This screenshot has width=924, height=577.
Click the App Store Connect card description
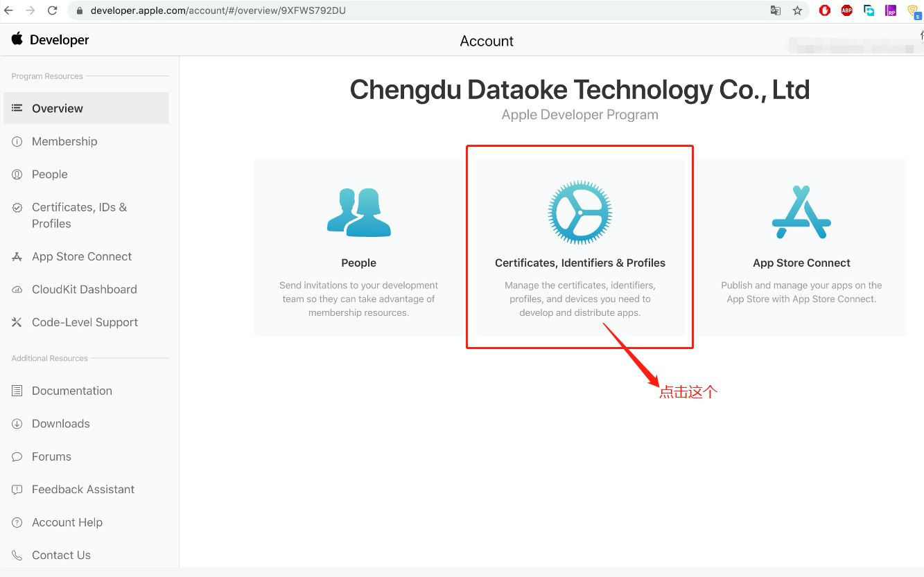[x=802, y=292]
